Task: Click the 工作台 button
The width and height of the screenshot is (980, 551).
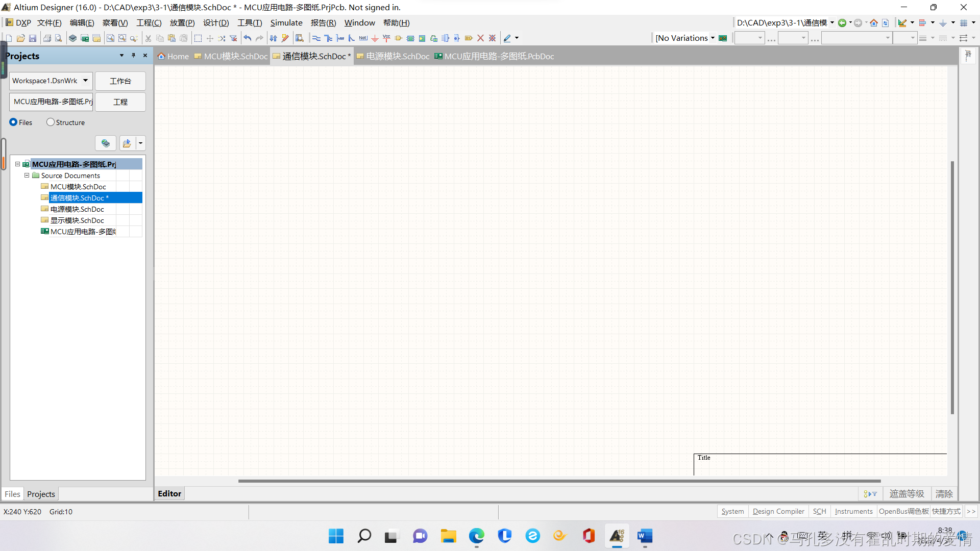Action: click(x=120, y=81)
